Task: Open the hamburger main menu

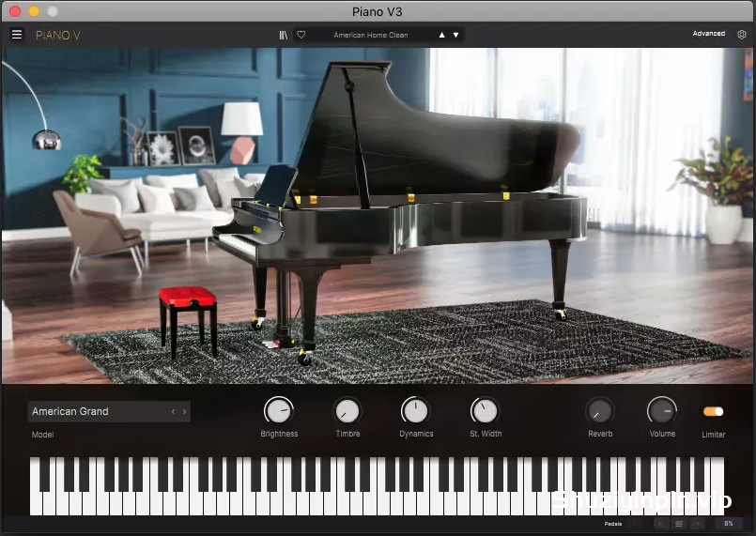Action: click(17, 35)
